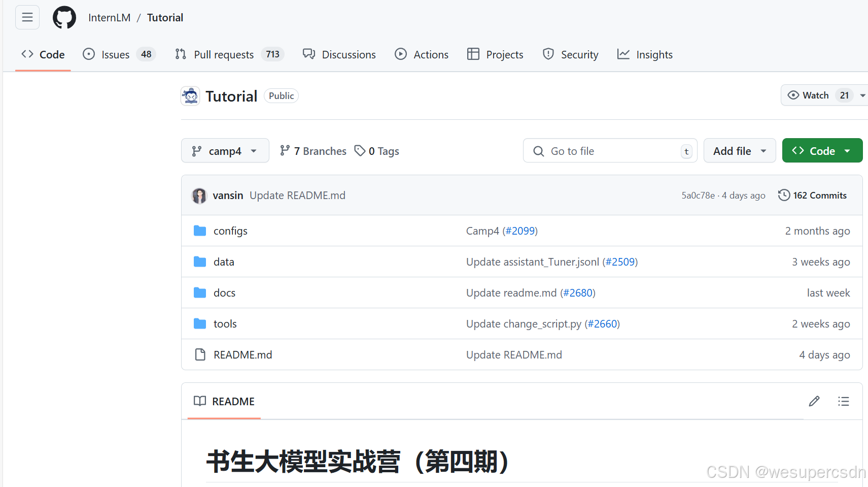Open the Add file dropdown
This screenshot has width=868, height=487.
740,151
